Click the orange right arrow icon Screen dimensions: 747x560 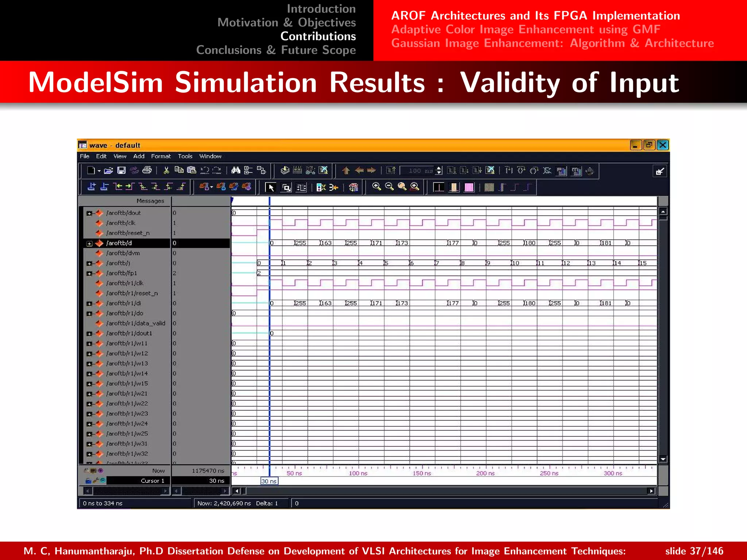(x=371, y=170)
